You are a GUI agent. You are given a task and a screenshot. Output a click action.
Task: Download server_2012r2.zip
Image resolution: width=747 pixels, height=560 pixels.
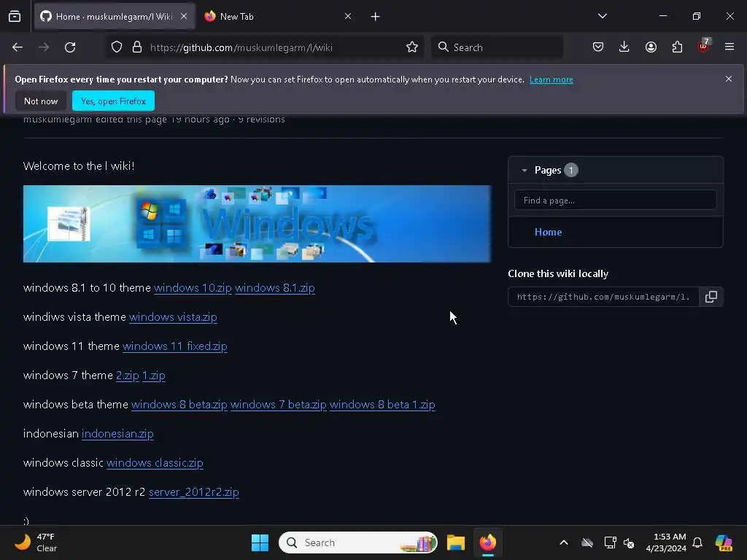tap(194, 492)
